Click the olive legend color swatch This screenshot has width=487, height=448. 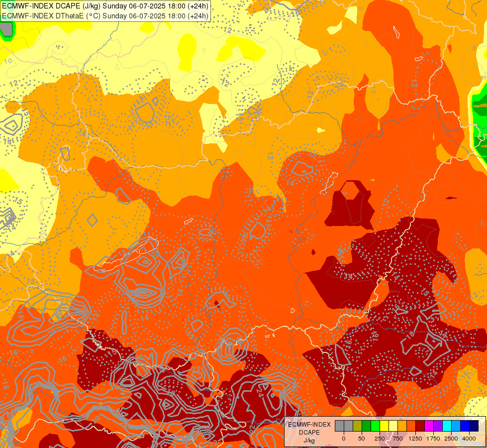click(357, 426)
